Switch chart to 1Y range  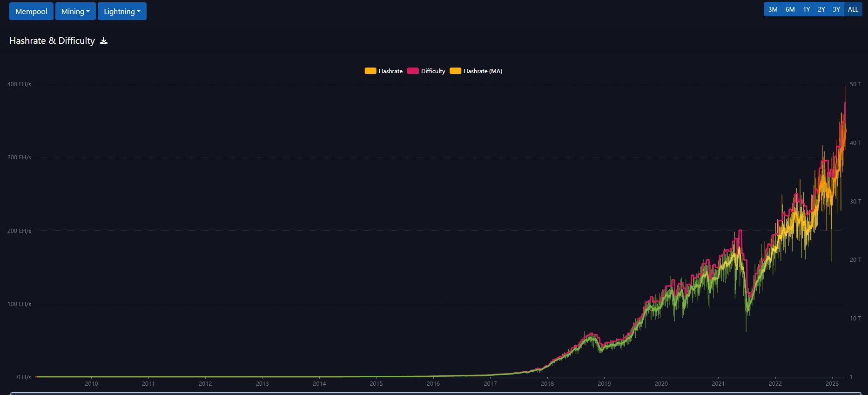pos(806,9)
